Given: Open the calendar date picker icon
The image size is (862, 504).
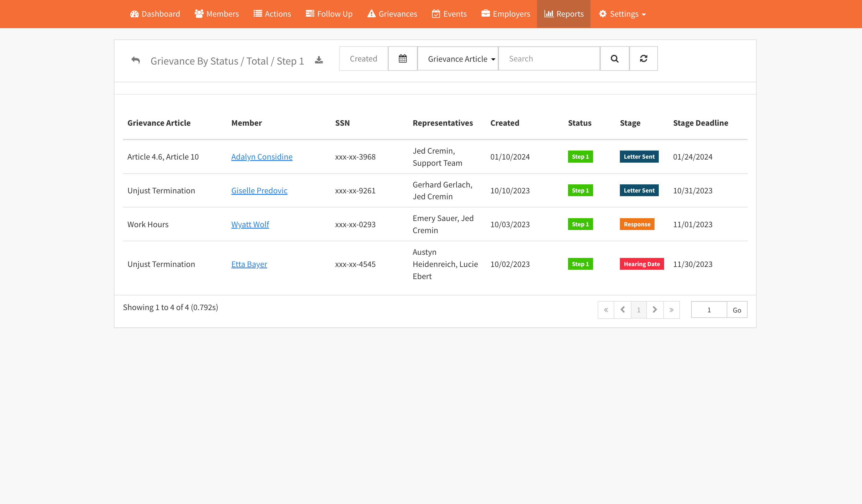Looking at the screenshot, I should (x=403, y=59).
